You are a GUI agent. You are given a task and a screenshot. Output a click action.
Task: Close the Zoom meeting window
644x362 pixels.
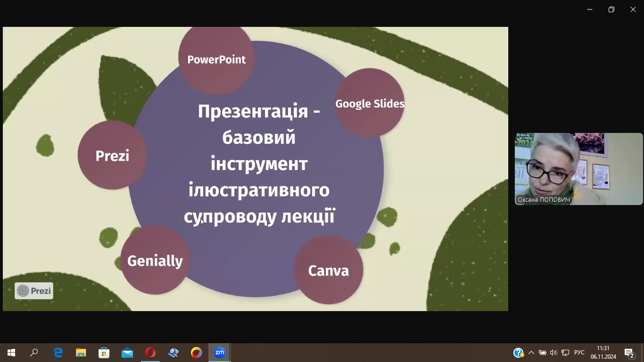tap(633, 9)
